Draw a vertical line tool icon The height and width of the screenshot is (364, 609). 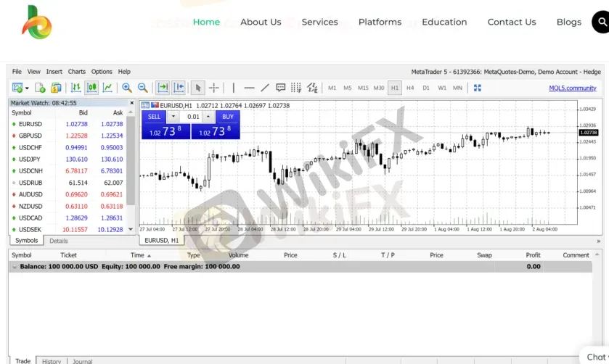234,88
